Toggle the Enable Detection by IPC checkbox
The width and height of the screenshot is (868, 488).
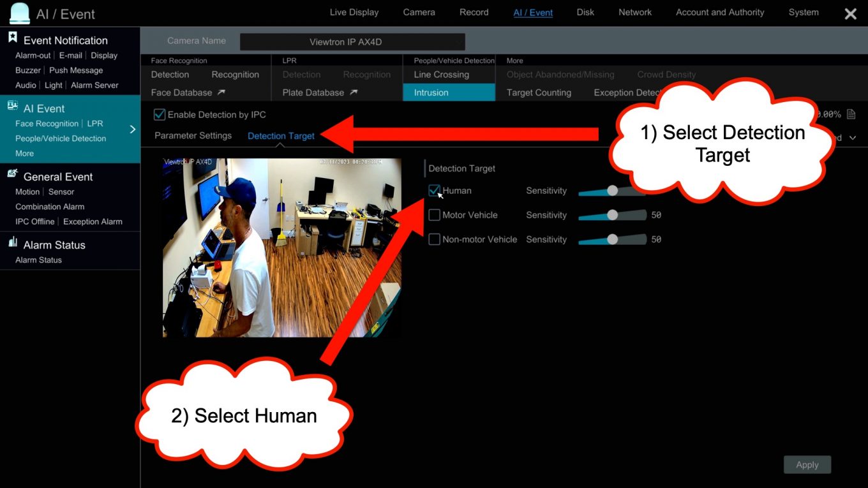click(160, 115)
